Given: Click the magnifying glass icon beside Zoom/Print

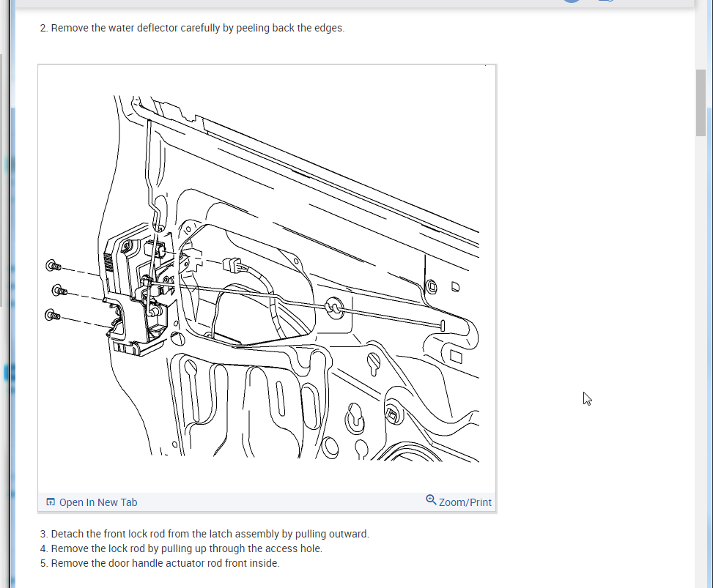Looking at the screenshot, I should [x=431, y=501].
